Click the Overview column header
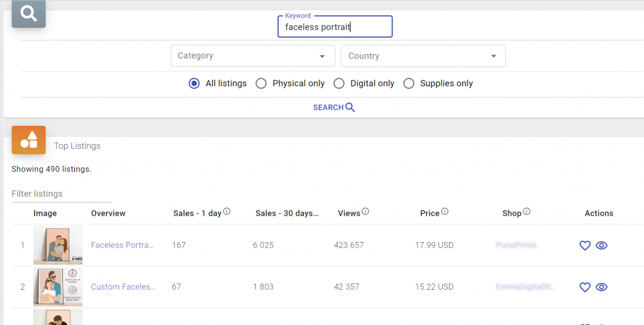Image resolution: width=644 pixels, height=325 pixels. 108,213
